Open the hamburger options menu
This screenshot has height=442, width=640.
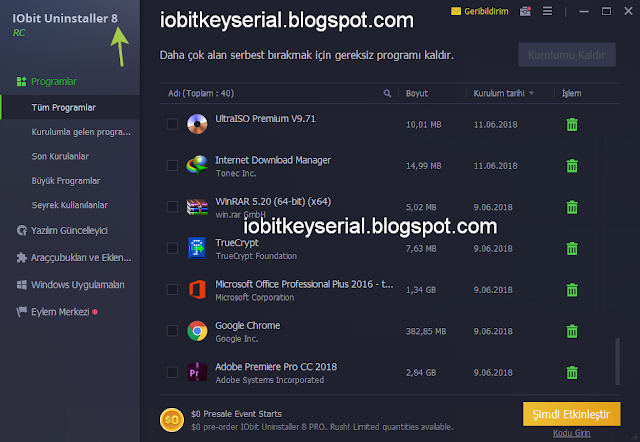pos(547,11)
